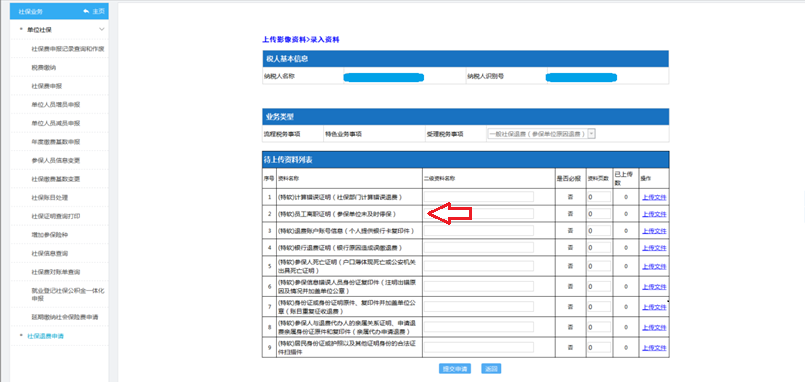Click 上传文件 for row 3 退费账户账号信息
The height and width of the screenshot is (382, 805).
click(654, 231)
